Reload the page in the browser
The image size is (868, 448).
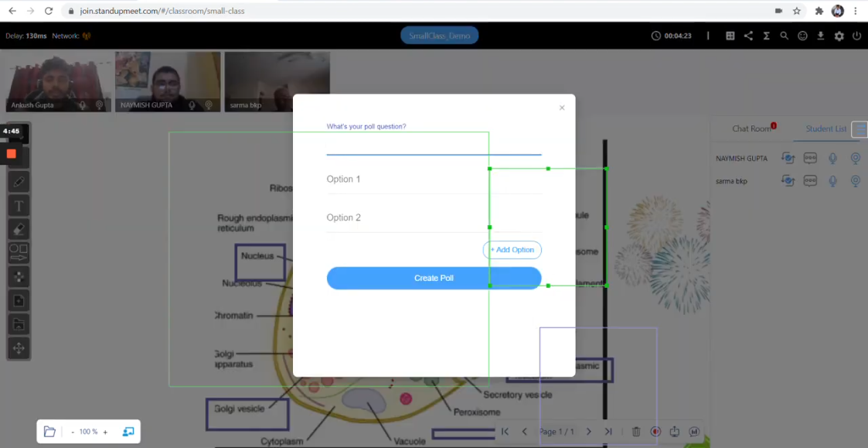[x=49, y=11]
